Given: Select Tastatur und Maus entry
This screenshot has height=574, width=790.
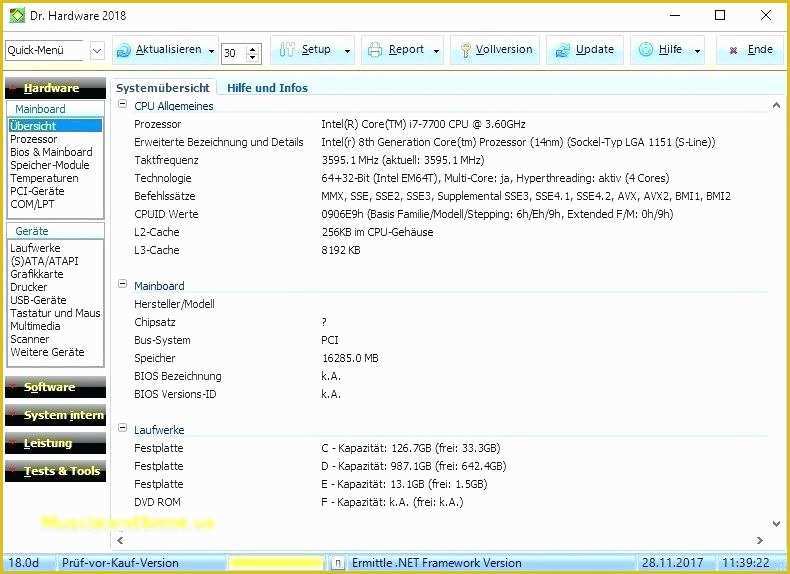Looking at the screenshot, I should point(55,313).
